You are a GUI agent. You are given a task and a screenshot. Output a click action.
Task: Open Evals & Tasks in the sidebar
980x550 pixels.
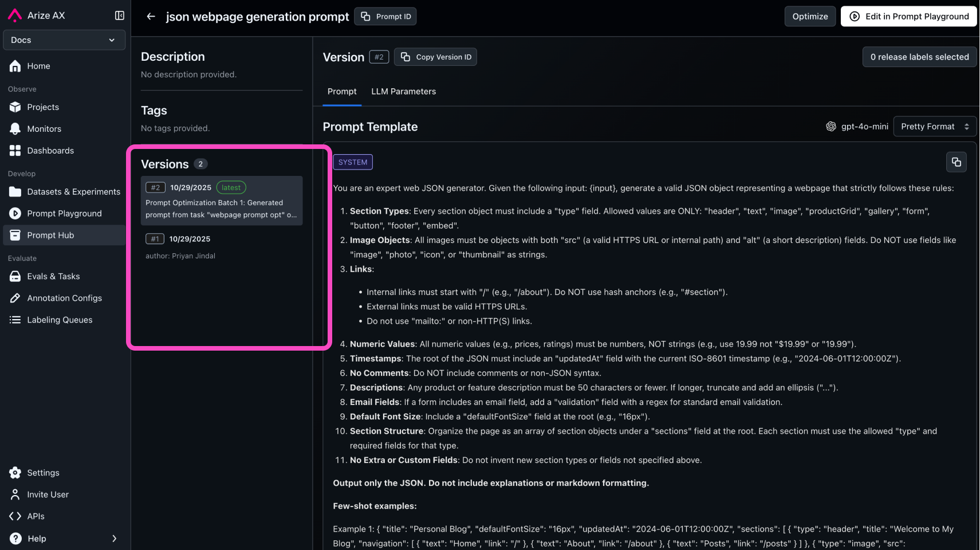pyautogui.click(x=53, y=277)
